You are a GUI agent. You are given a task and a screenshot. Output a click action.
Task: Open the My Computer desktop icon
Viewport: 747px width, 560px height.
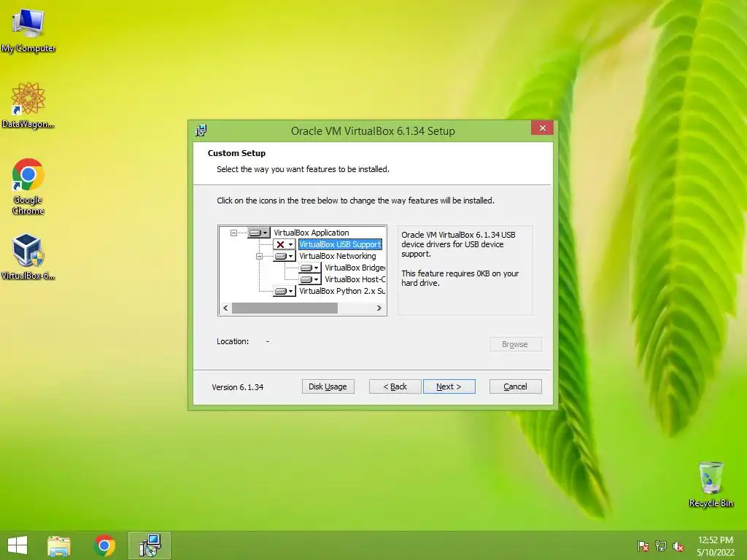click(28, 31)
